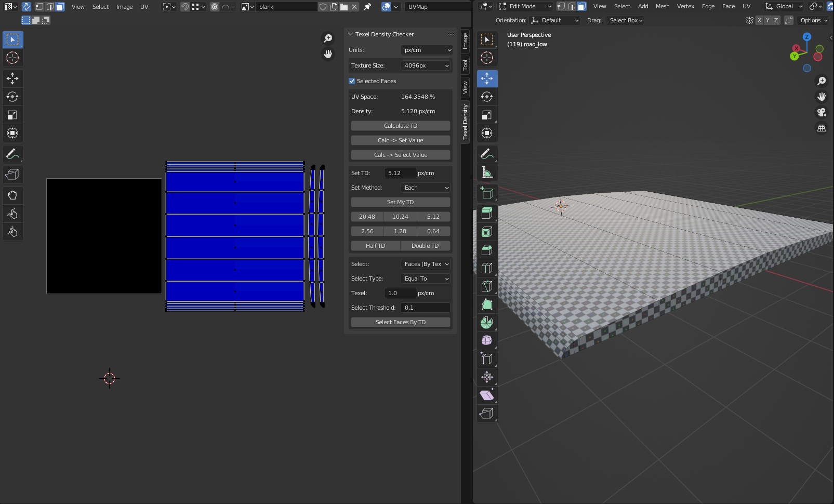
Task: Select the Grab sculpt tool in UV editor
Action: click(12, 195)
